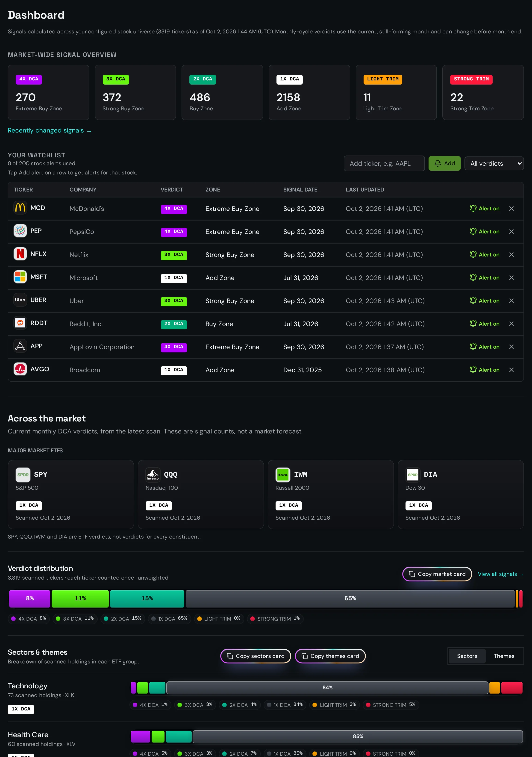
Task: Remove AVGO from the watchlist
Action: [511, 370]
